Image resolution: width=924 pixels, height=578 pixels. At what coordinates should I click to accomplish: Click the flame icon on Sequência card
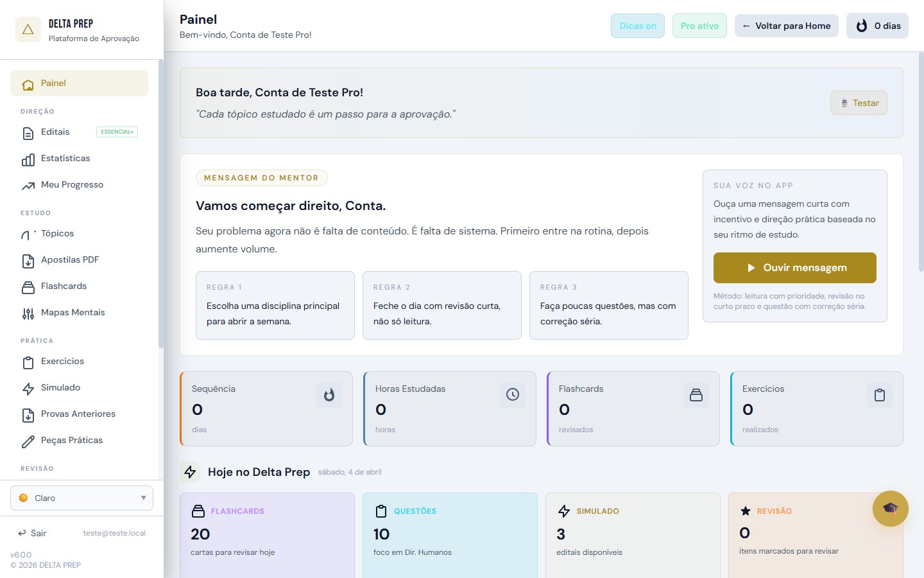click(329, 395)
